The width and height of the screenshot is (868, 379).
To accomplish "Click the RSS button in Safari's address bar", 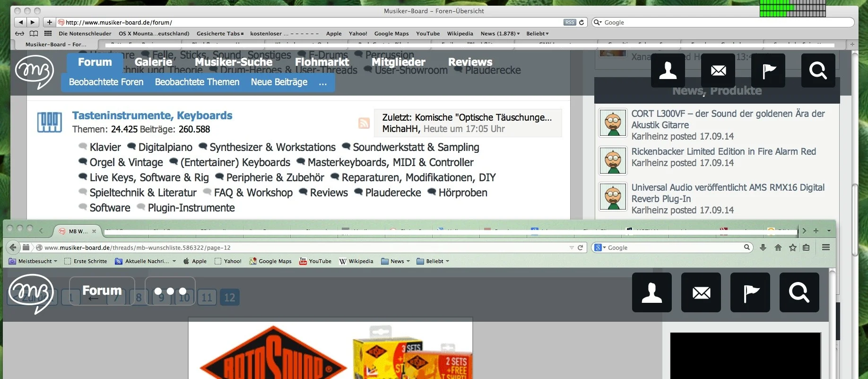I will click(x=570, y=22).
